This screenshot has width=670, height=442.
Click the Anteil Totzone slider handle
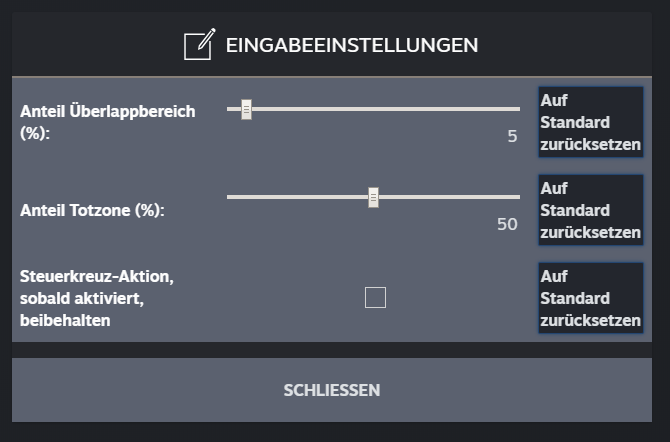373,197
